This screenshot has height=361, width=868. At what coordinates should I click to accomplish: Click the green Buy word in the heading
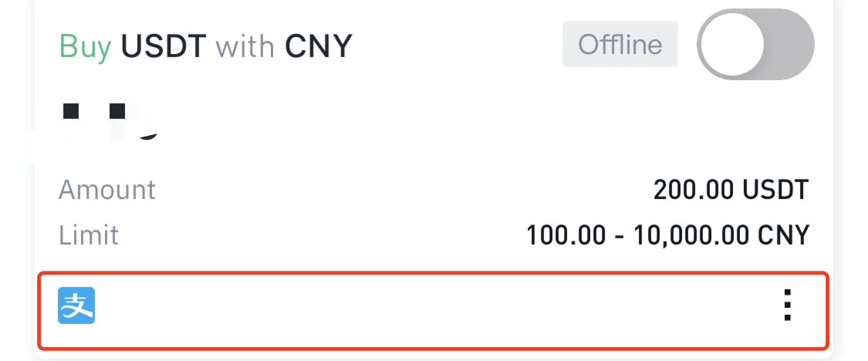click(x=85, y=46)
